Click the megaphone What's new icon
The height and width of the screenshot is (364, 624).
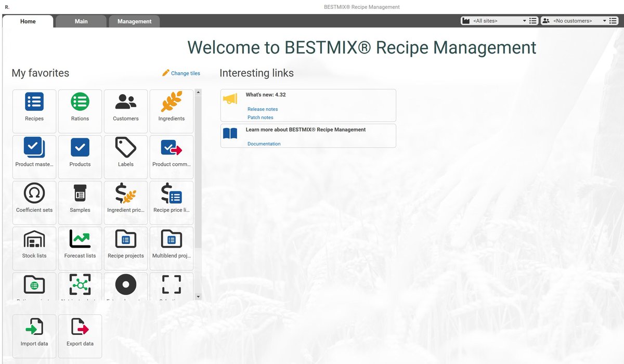[230, 99]
